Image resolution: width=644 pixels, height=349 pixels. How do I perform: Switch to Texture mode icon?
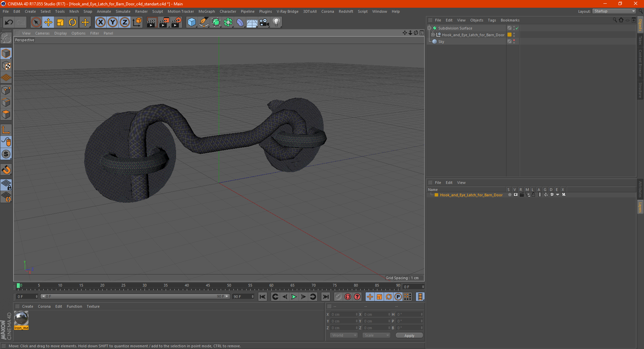6,66
